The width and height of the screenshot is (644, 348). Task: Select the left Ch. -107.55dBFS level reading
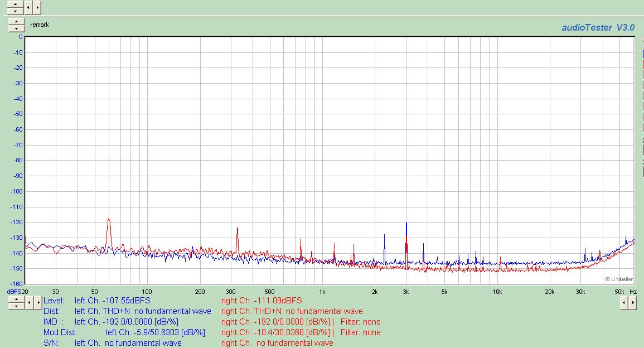[x=113, y=301]
